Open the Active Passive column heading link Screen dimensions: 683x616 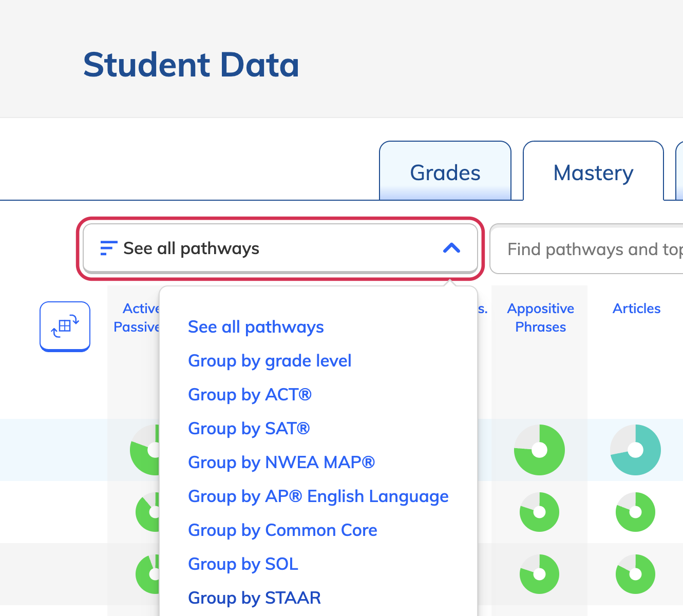click(137, 318)
